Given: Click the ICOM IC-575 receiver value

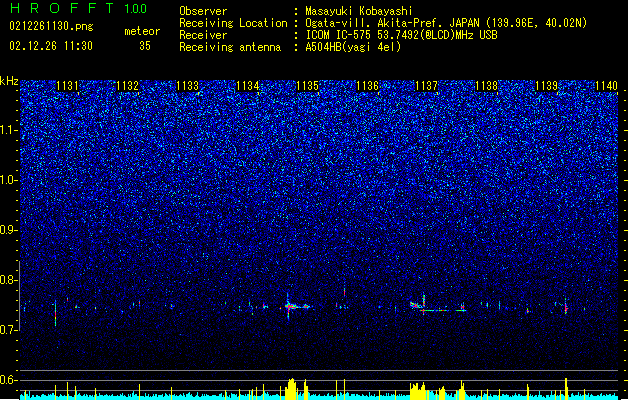Looking at the screenshot, I should click(401, 35).
